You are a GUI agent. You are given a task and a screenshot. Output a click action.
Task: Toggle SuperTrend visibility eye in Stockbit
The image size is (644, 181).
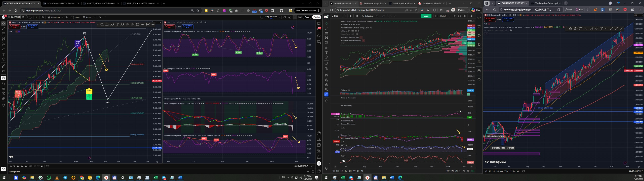357,34
